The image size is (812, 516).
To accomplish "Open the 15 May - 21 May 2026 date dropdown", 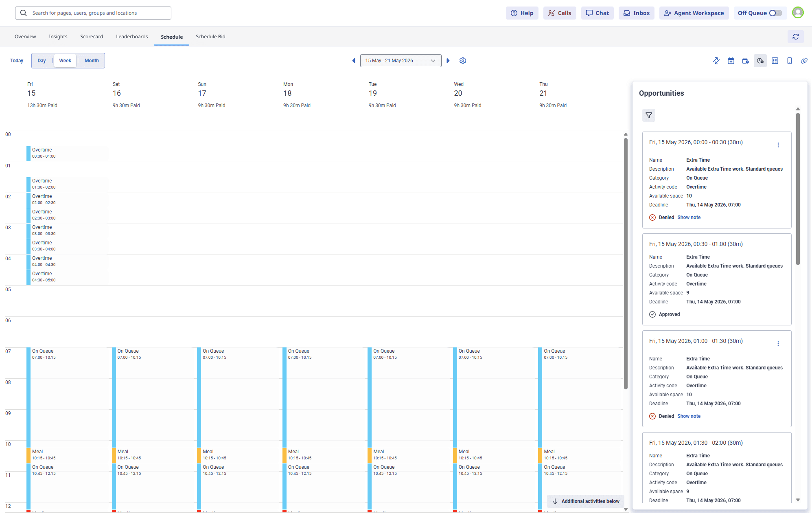I will click(401, 61).
